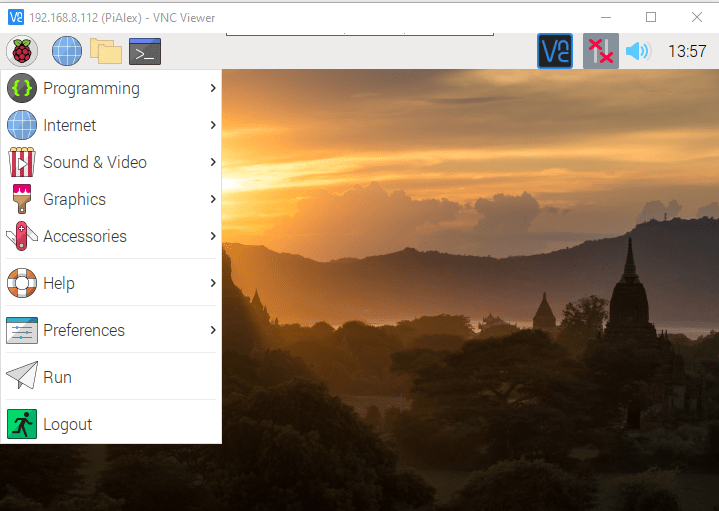Minimize the VNC Viewer window
This screenshot has height=511, width=719.
[606, 17]
